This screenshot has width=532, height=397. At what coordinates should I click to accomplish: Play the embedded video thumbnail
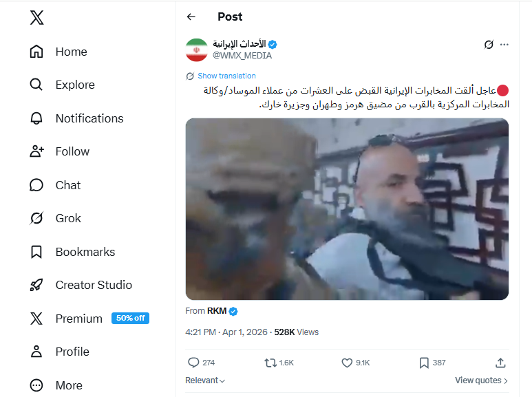point(347,208)
